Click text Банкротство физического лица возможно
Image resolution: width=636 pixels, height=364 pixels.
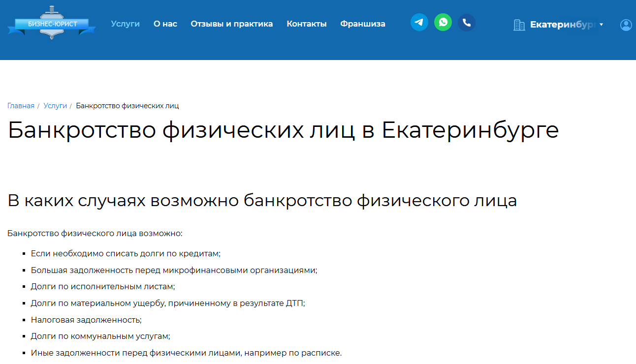tap(95, 233)
